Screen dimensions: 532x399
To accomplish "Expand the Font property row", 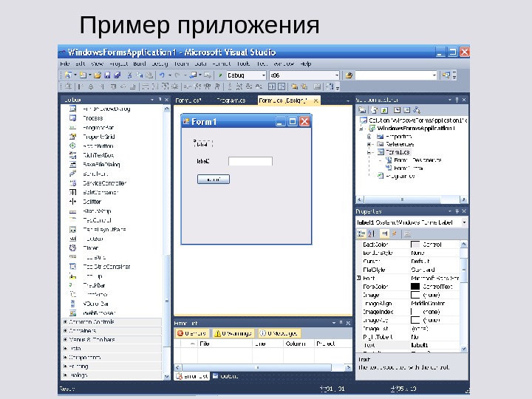I will (358, 278).
